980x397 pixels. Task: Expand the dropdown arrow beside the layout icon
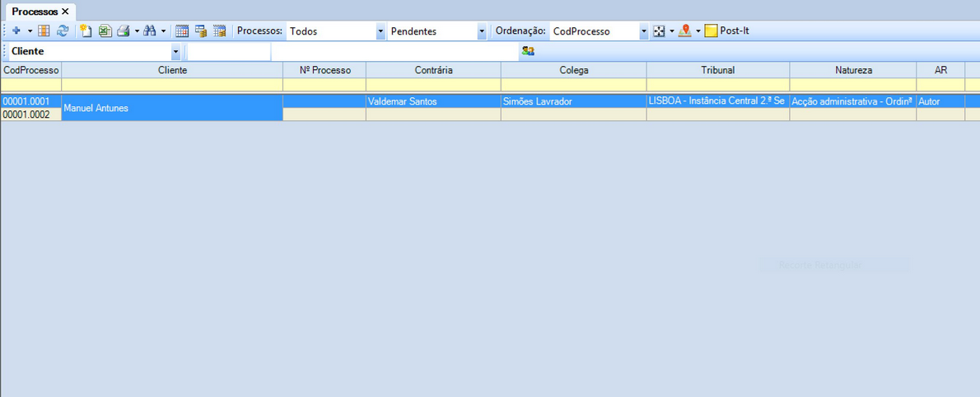(672, 30)
